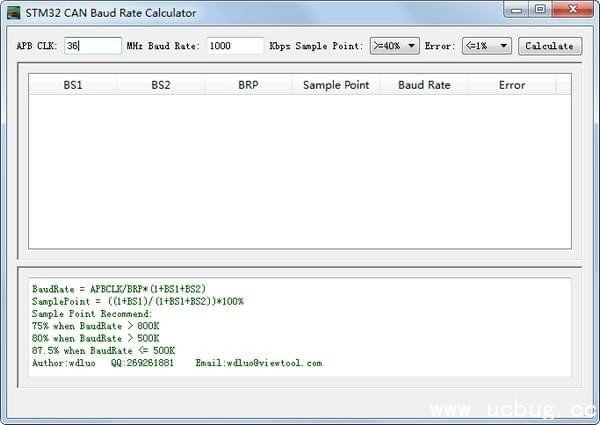Click the empty results list area
The width and height of the screenshot is (600, 425).
(x=299, y=170)
